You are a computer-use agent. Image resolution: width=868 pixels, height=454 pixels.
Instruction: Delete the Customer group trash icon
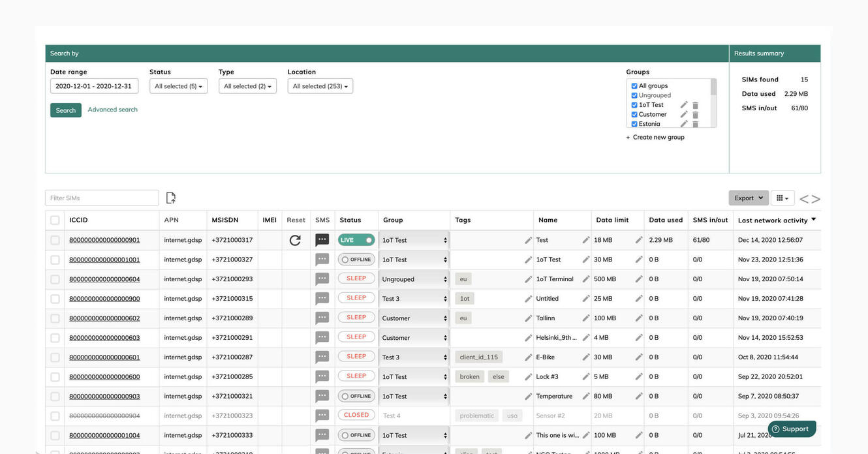(x=695, y=115)
